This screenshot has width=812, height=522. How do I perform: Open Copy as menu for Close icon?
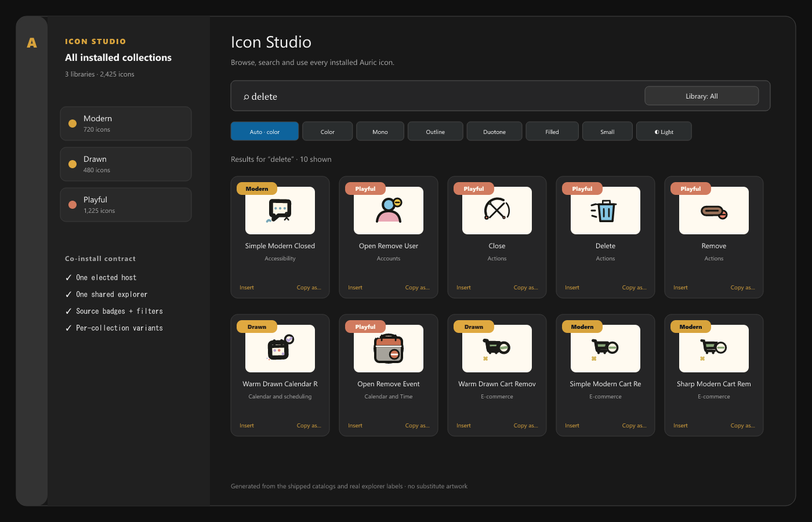(525, 288)
